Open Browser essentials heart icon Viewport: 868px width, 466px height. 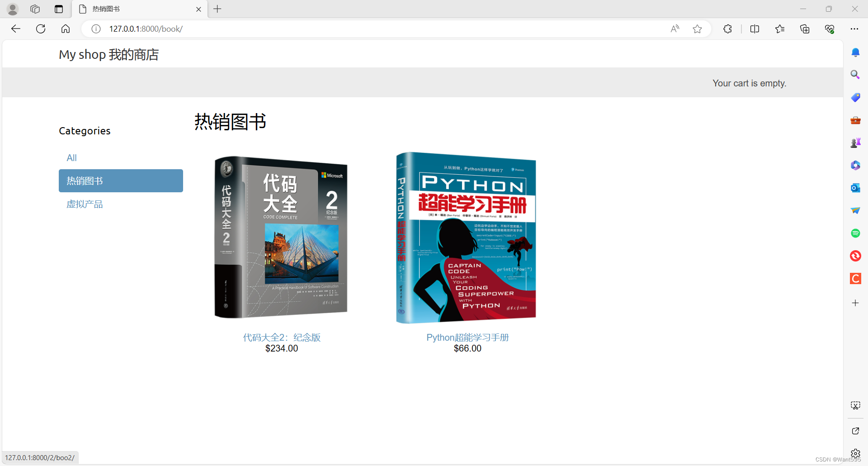pos(830,29)
